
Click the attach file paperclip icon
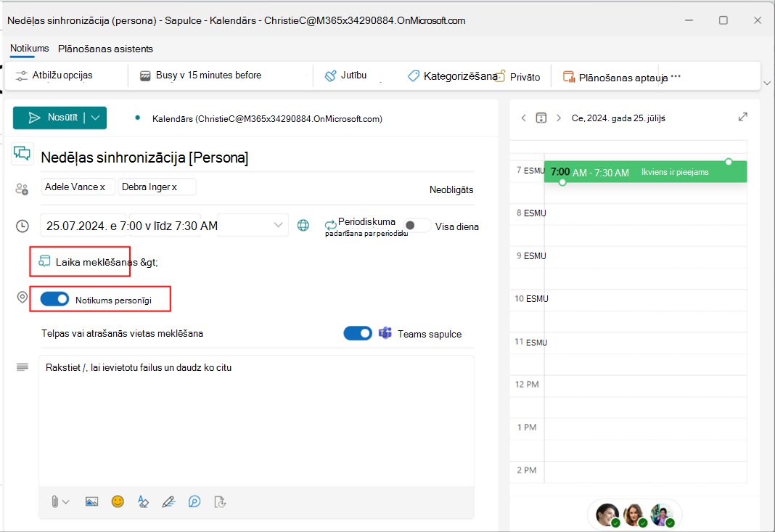pyautogui.click(x=54, y=502)
